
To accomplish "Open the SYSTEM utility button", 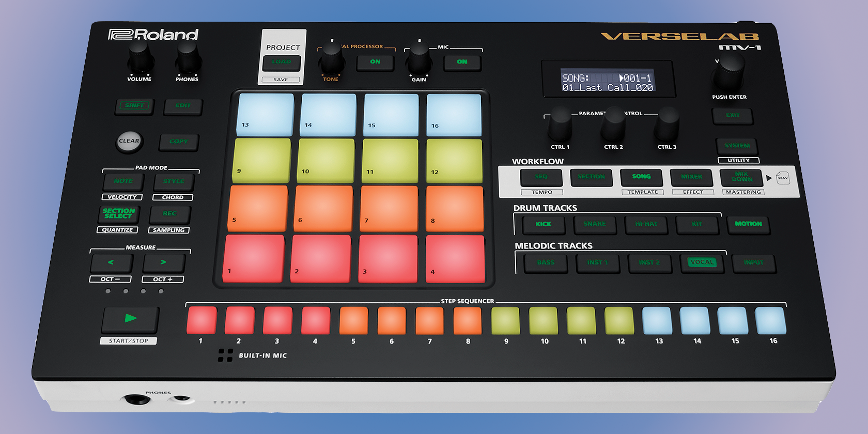I will click(737, 146).
